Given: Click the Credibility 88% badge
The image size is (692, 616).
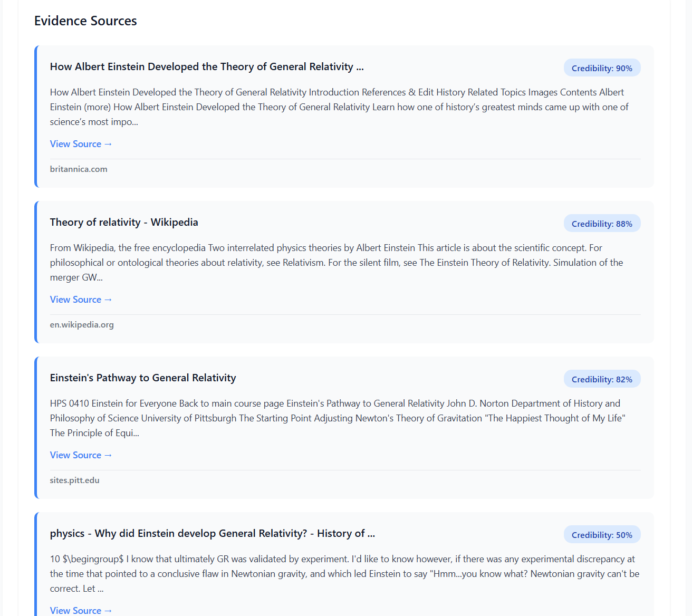Looking at the screenshot, I should click(602, 224).
